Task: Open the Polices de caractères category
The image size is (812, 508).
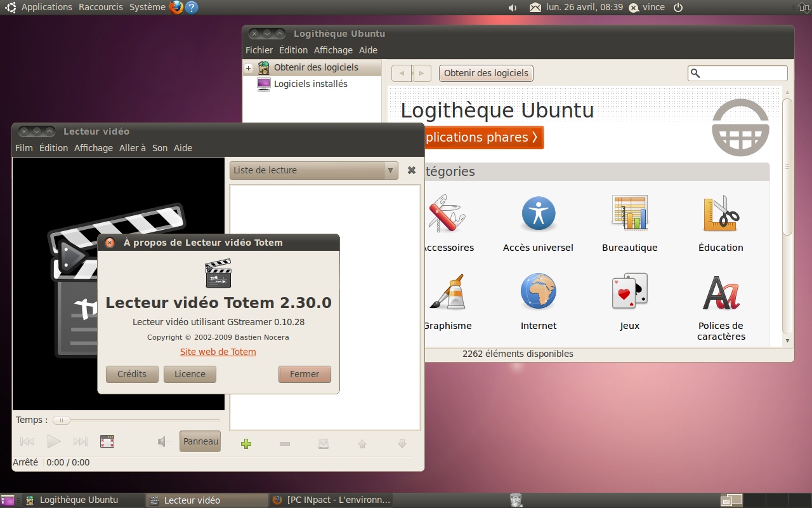Action: (x=721, y=293)
